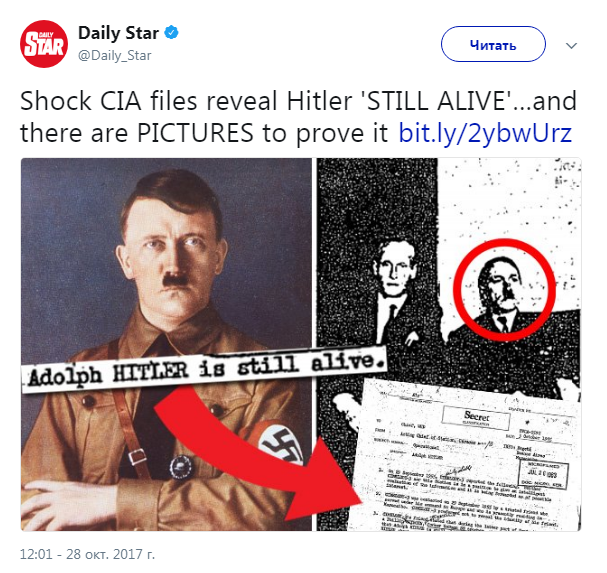Viewport: 607px width, 573px height.
Task: Click the boxed JUL date stamp on the document
Action: 543,474
